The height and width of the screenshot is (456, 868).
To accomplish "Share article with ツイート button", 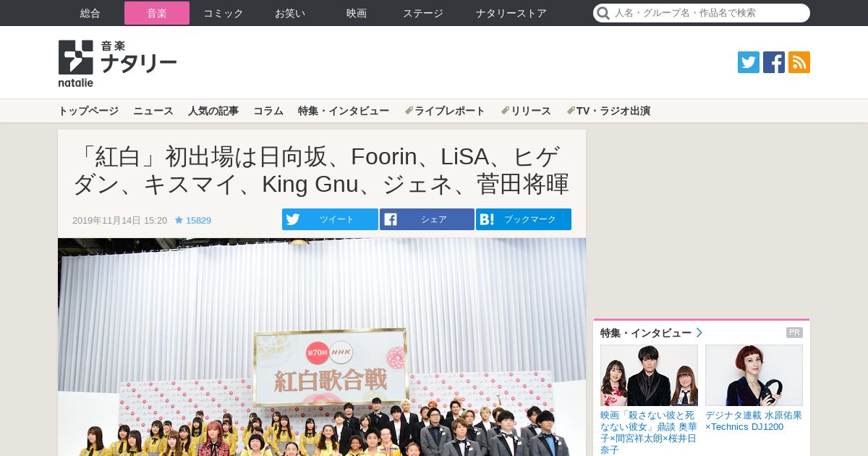I will (330, 219).
